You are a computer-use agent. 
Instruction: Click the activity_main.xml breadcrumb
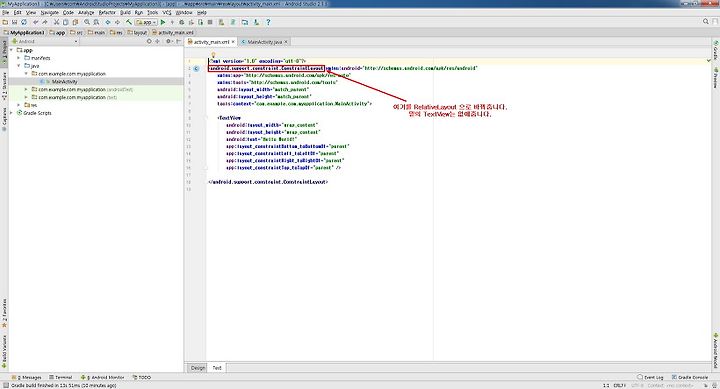click(x=173, y=33)
